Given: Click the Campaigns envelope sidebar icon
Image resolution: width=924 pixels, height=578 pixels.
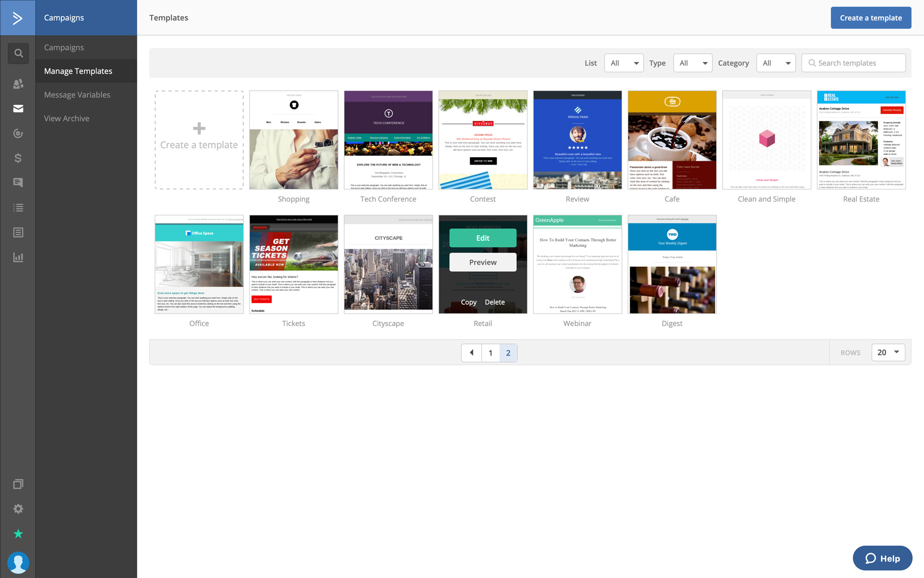Looking at the screenshot, I should (18, 109).
